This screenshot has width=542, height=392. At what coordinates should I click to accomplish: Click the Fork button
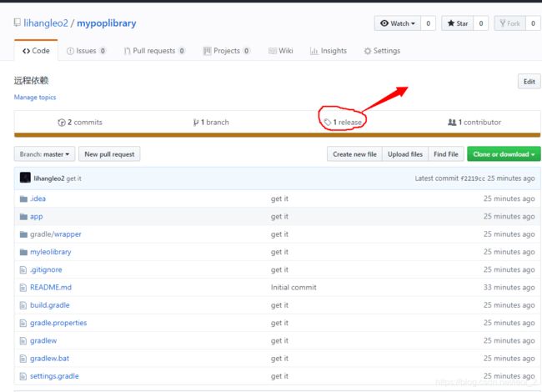509,23
